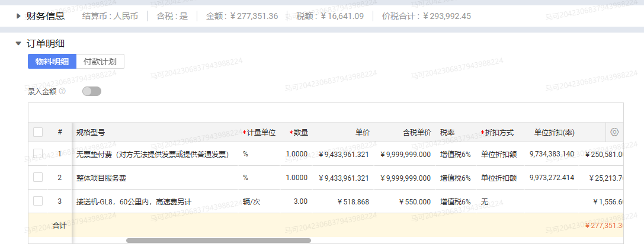This screenshot has width=644, height=250.
Task: Collapse the 订单明细 section
Action: (18, 43)
